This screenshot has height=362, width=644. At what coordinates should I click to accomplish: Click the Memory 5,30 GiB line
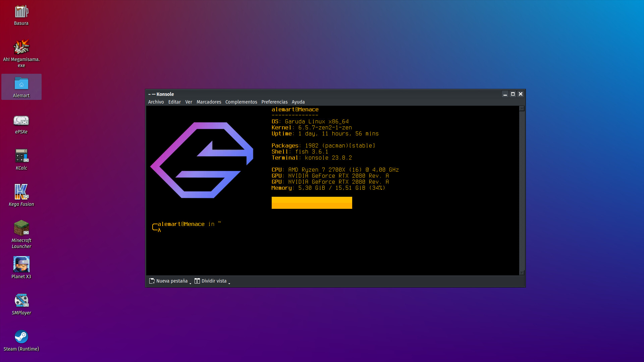pos(328,188)
